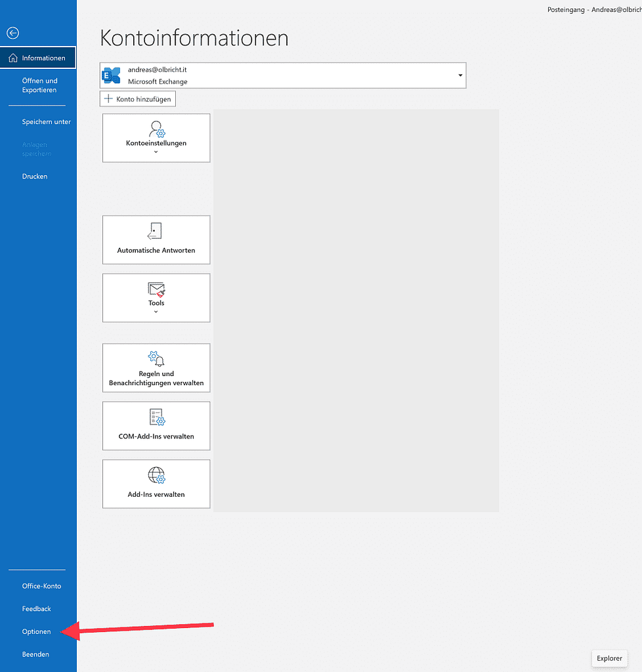The height and width of the screenshot is (672, 642).
Task: Click the home icon beside Informationen
Action: (x=13, y=58)
